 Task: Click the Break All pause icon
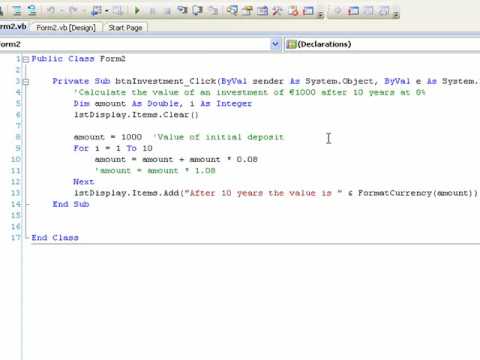(153, 11)
